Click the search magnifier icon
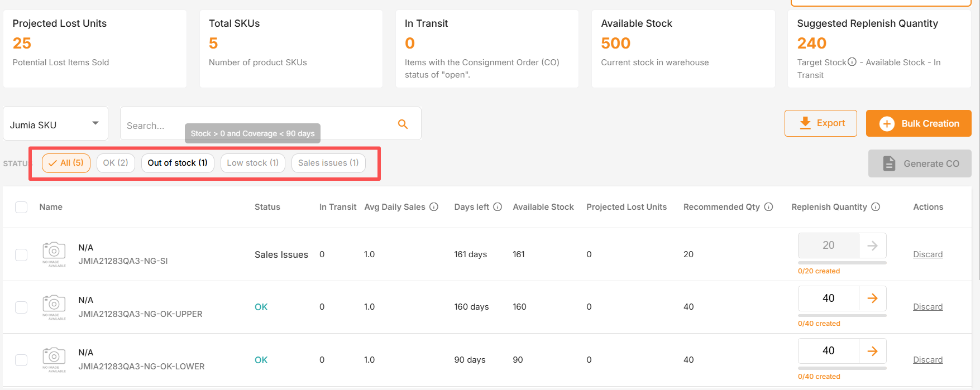The width and height of the screenshot is (980, 390). tap(403, 124)
